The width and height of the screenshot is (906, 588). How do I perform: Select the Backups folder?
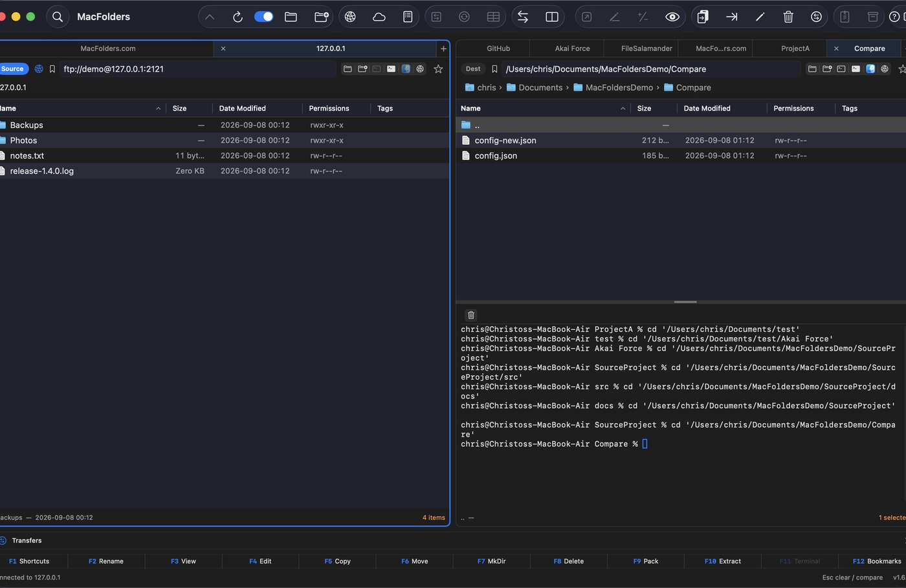[x=225, y=125]
